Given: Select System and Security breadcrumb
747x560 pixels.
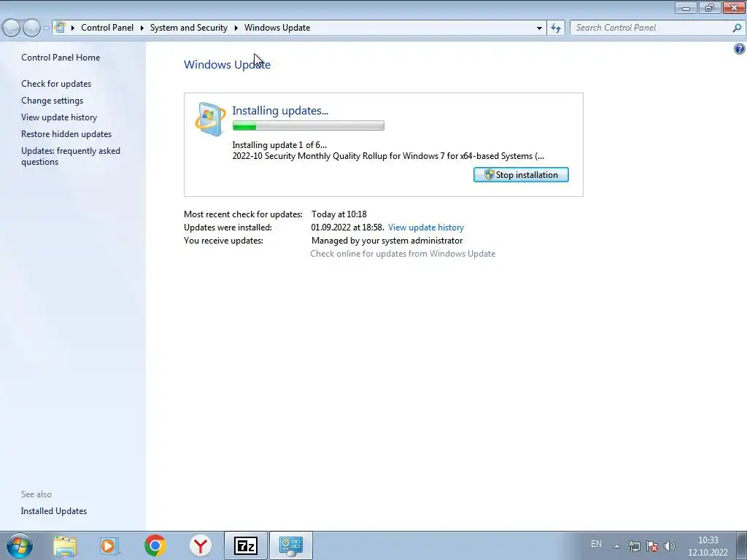Looking at the screenshot, I should click(x=189, y=28).
